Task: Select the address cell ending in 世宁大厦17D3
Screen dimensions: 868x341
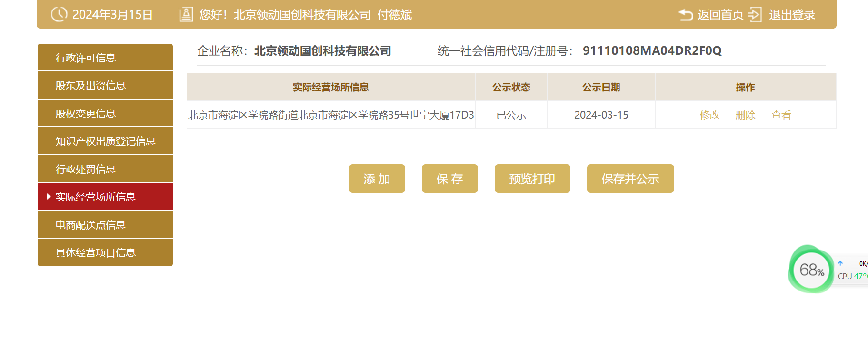Action: click(331, 115)
